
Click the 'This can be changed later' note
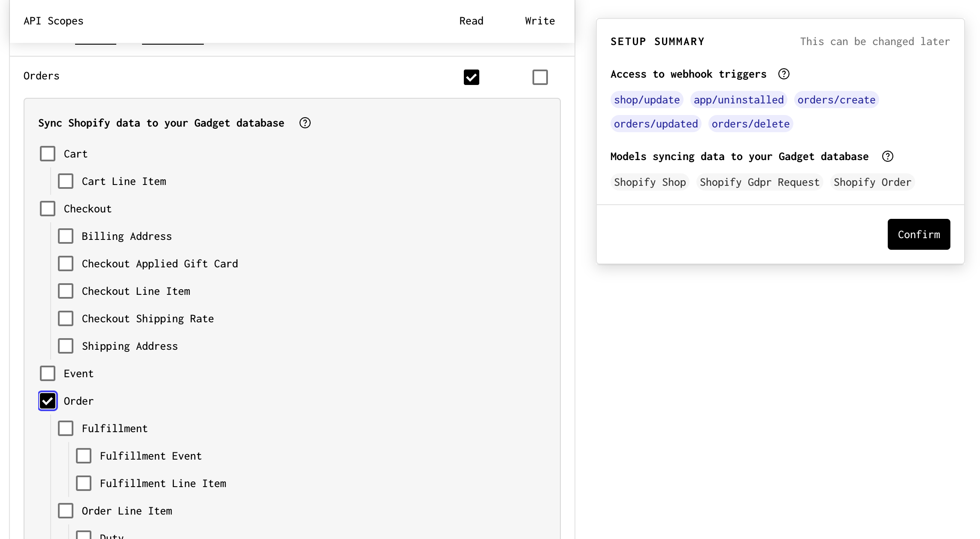tap(875, 42)
